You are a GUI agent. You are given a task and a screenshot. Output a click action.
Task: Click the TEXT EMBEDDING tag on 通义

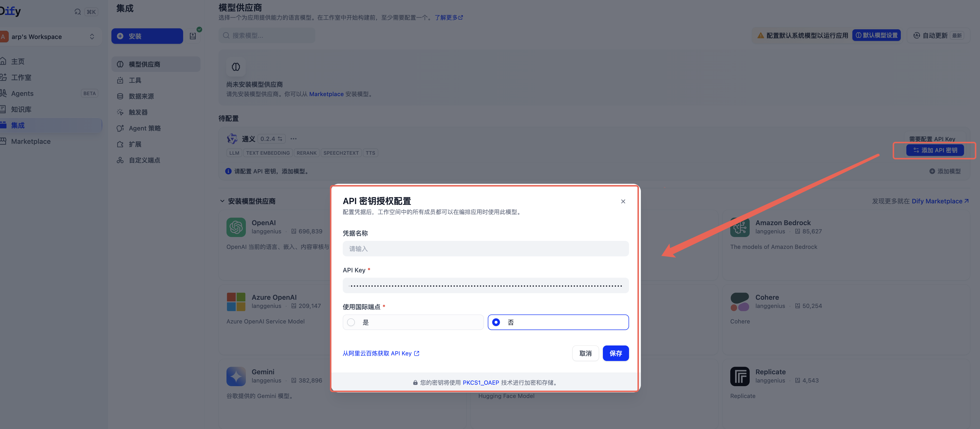(x=268, y=153)
